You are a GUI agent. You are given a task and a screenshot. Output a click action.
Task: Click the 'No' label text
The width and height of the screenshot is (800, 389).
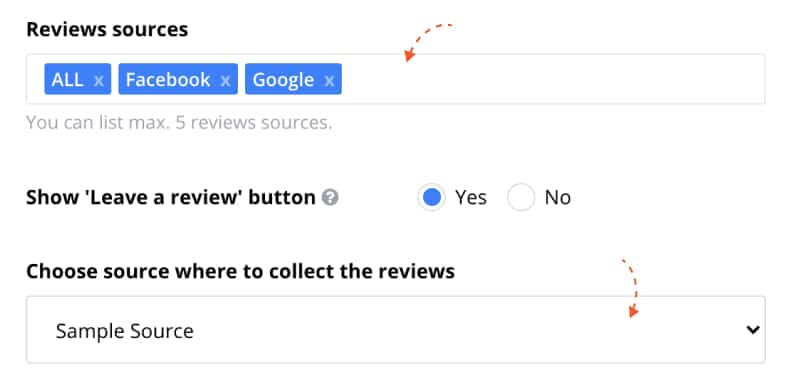point(558,198)
